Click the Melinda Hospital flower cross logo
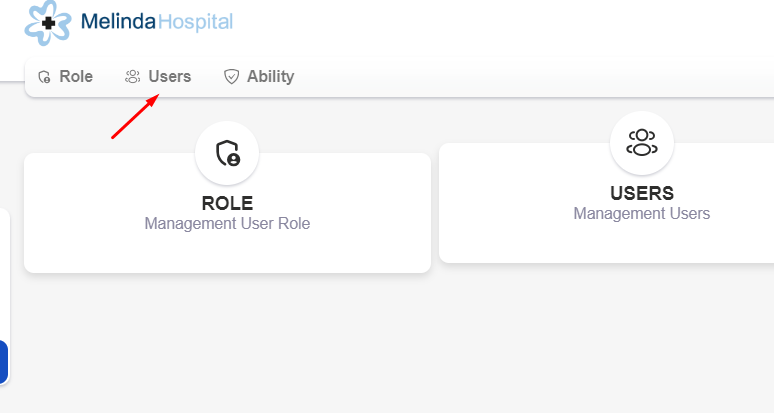 (x=49, y=22)
